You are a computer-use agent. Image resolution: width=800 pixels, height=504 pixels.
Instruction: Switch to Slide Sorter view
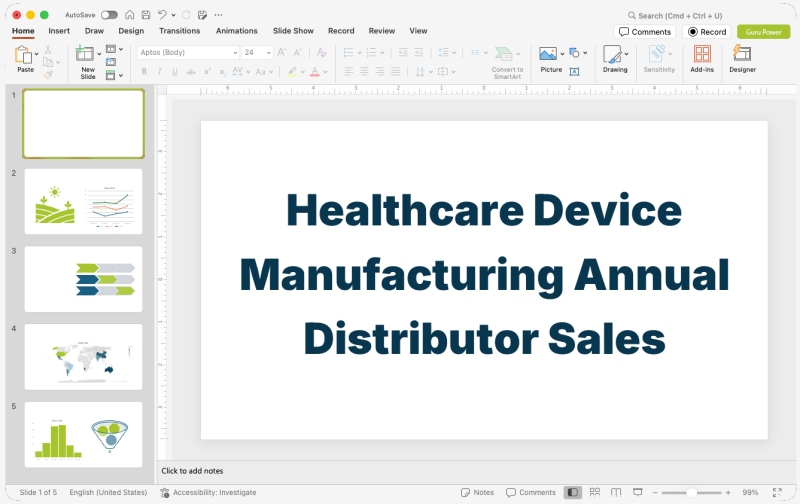[595, 492]
